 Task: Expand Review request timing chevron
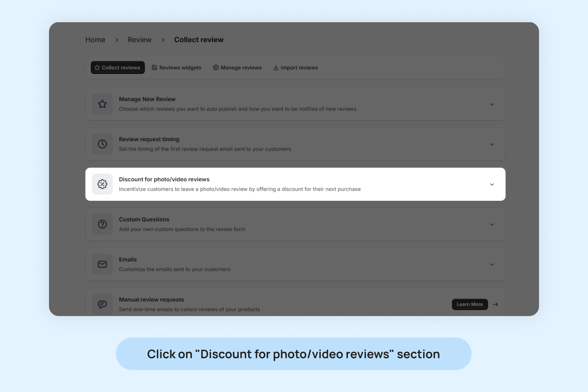[x=492, y=145]
